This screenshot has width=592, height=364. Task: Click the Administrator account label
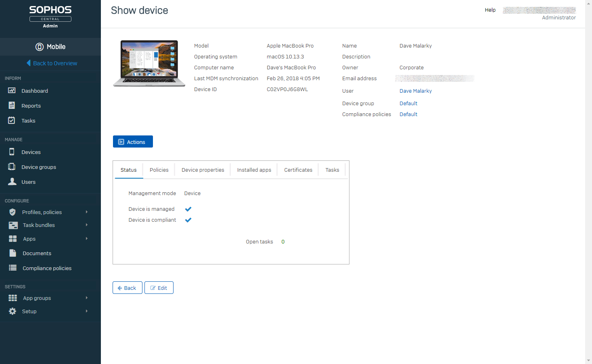(x=559, y=17)
